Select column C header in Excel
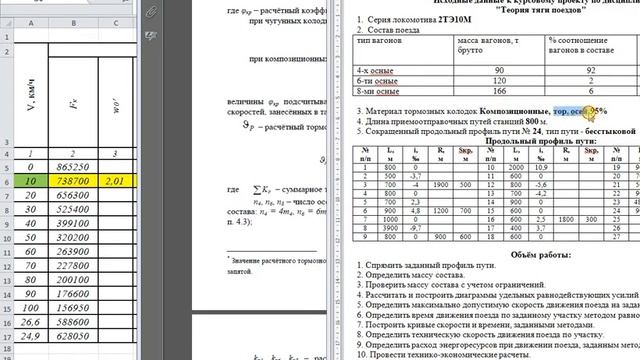Screen dimensions: 640x360 pyautogui.click(x=116, y=24)
